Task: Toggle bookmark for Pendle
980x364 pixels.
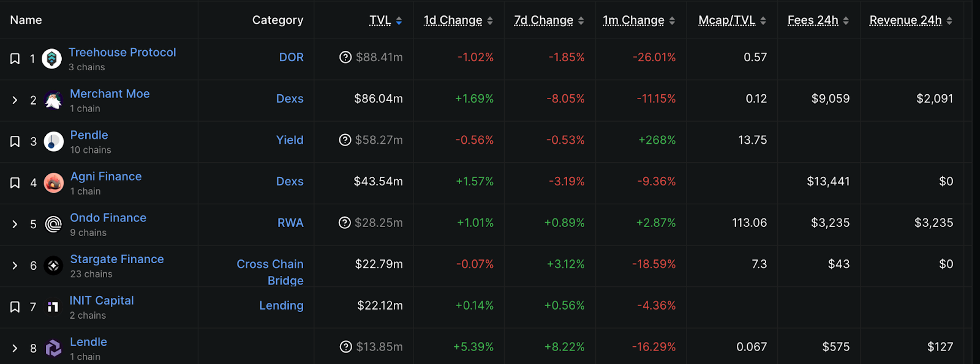Action: coord(15,141)
